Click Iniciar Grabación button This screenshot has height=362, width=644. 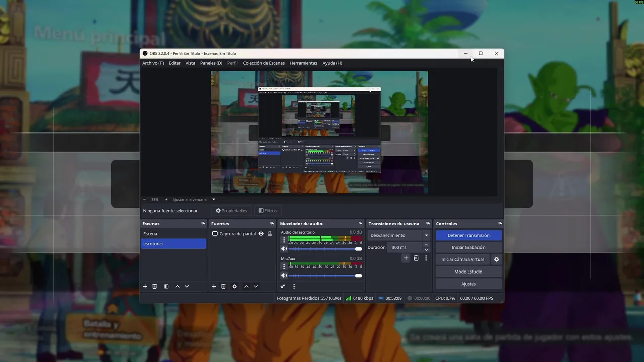[468, 247]
